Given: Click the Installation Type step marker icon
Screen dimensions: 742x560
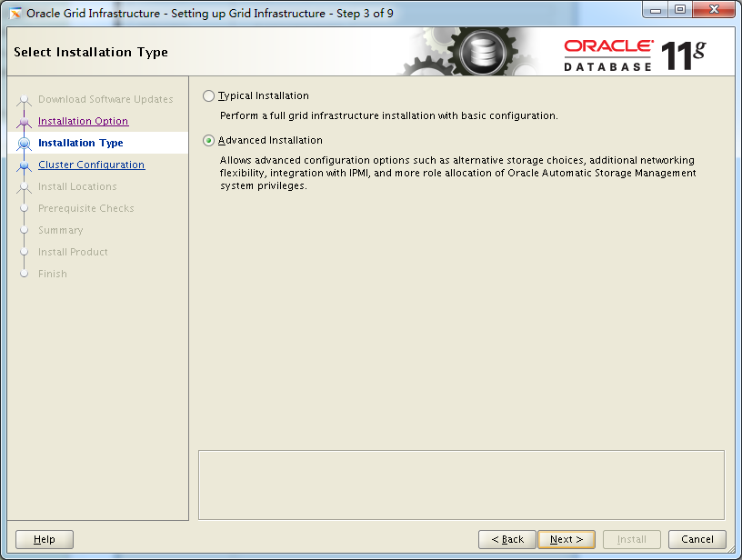Looking at the screenshot, I should [x=25, y=143].
